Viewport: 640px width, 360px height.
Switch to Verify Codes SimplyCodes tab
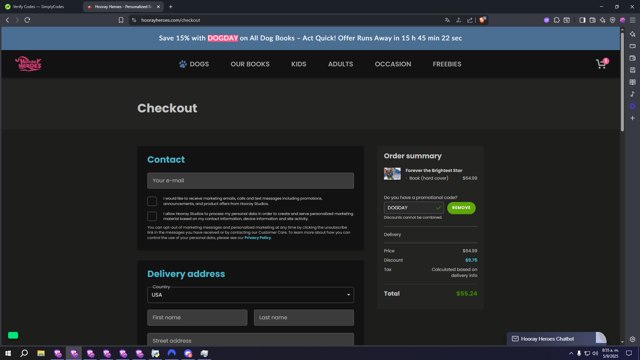[x=39, y=7]
